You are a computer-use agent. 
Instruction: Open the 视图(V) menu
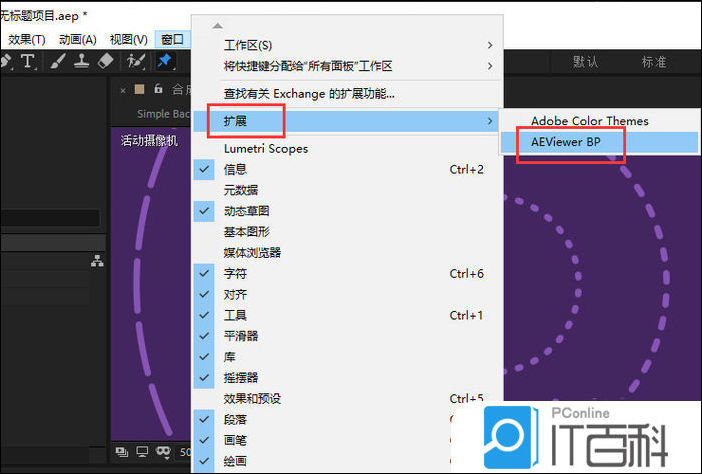click(128, 39)
